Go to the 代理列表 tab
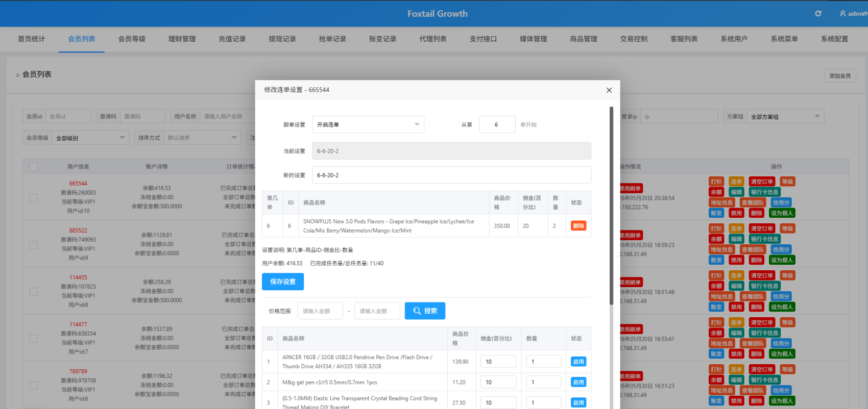The height and width of the screenshot is (409, 868). [433, 39]
